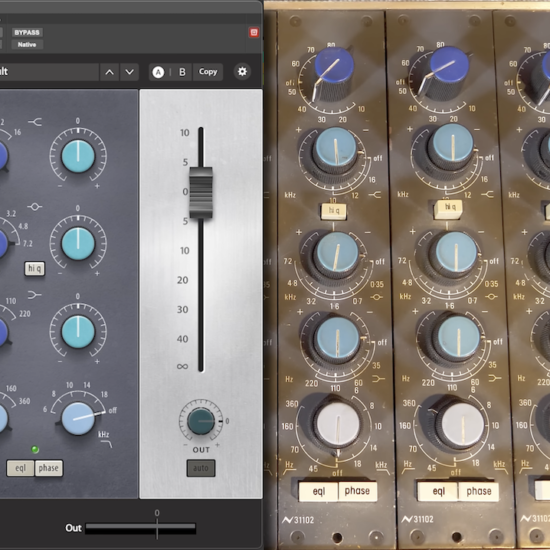The image size is (550, 550).
Task: Click the fader infinity symbol marking
Action: tap(182, 367)
